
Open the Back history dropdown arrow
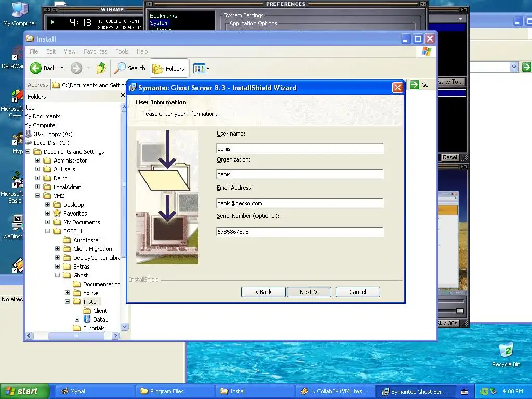coord(62,68)
